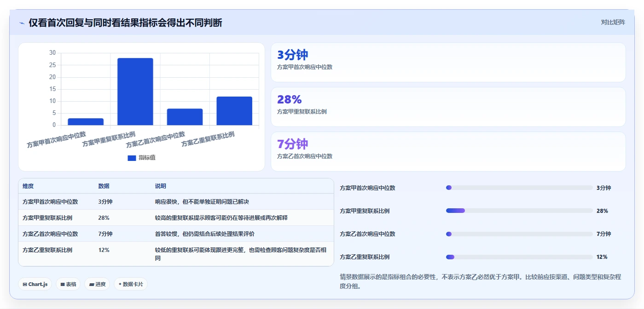
Task: Click the note 响应很快，但不能单独证明问题已解决
Action: 202,201
